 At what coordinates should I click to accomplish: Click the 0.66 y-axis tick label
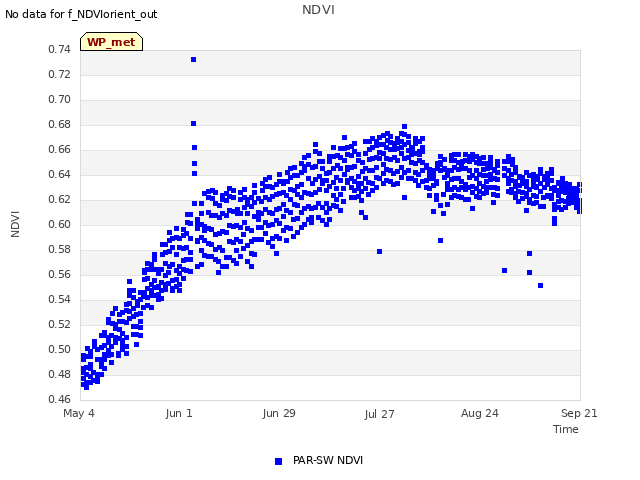[x=60, y=149]
